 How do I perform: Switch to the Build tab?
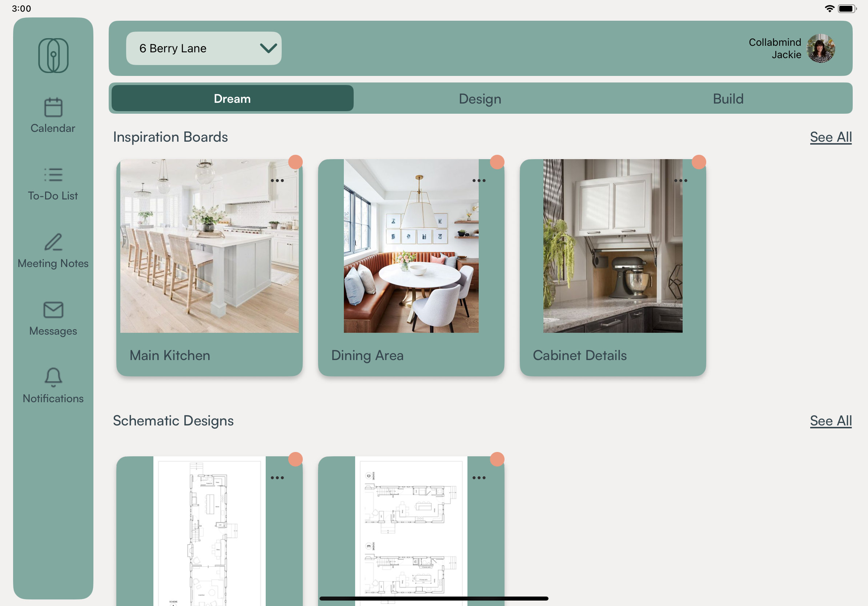728,99
